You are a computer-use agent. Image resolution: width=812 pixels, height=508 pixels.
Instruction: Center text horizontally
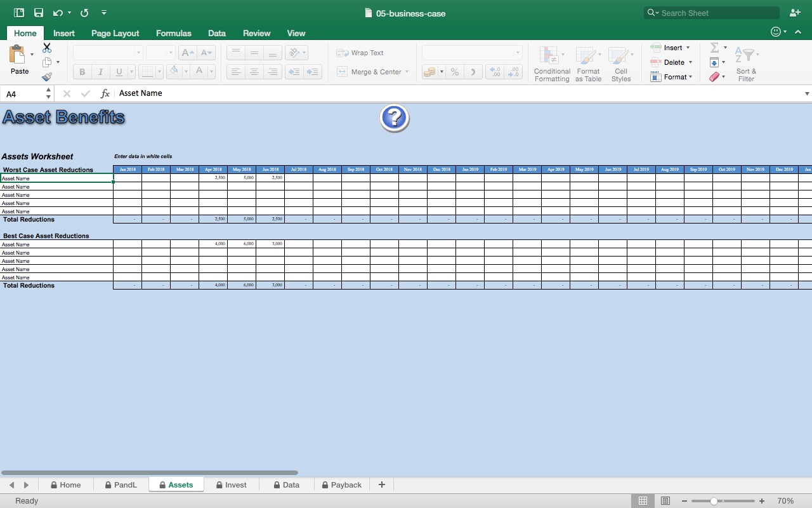[x=254, y=72]
